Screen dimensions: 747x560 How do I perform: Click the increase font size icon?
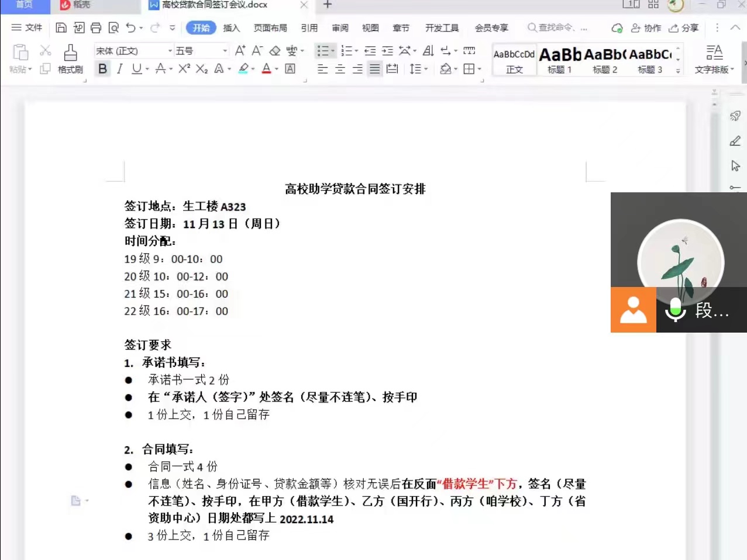(x=240, y=51)
